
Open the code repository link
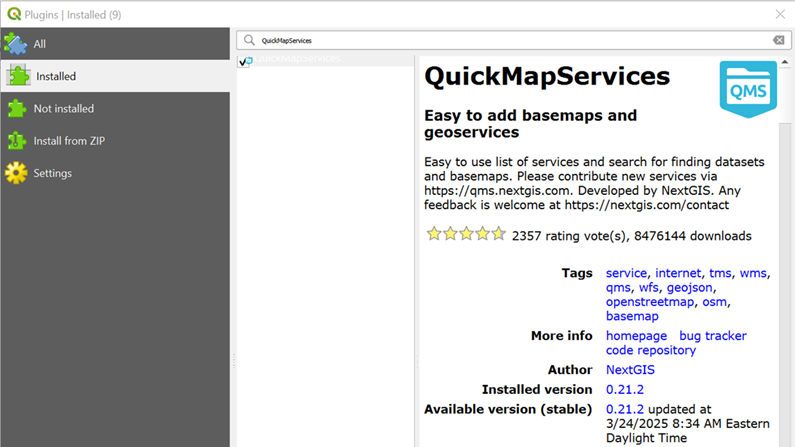click(x=650, y=351)
